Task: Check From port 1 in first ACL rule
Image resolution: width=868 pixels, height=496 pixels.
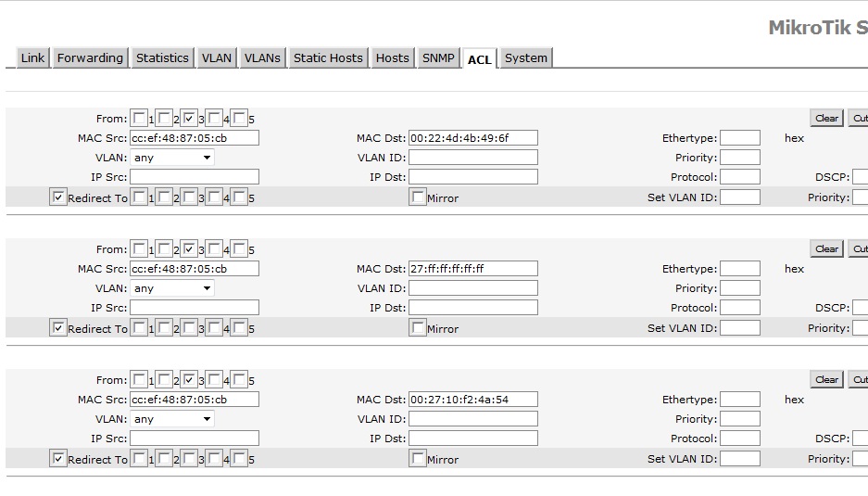Action: coord(139,118)
